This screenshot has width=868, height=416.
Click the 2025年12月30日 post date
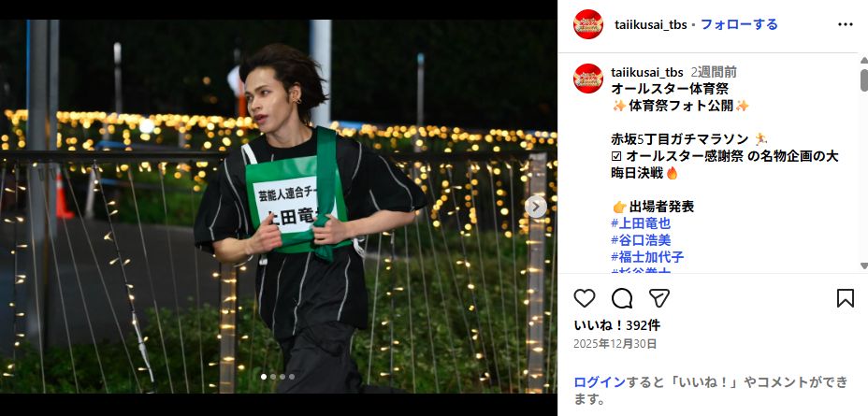(615, 344)
